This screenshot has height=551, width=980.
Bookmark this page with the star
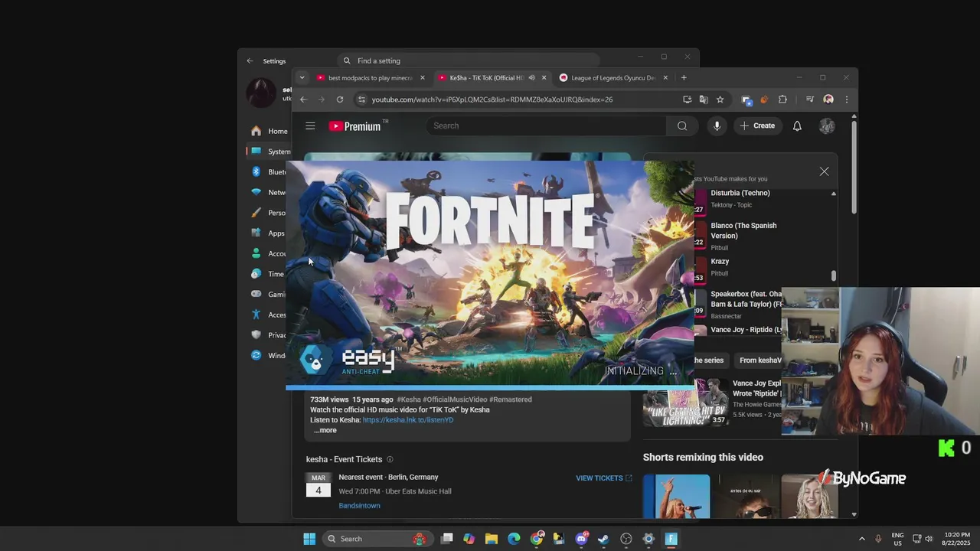pyautogui.click(x=720, y=99)
